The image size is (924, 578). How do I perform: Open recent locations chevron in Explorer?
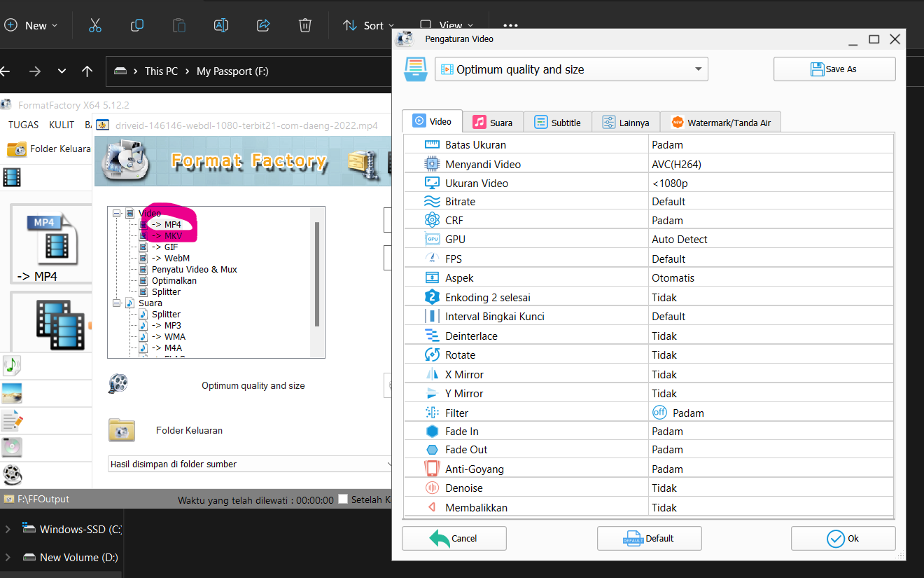click(x=62, y=71)
